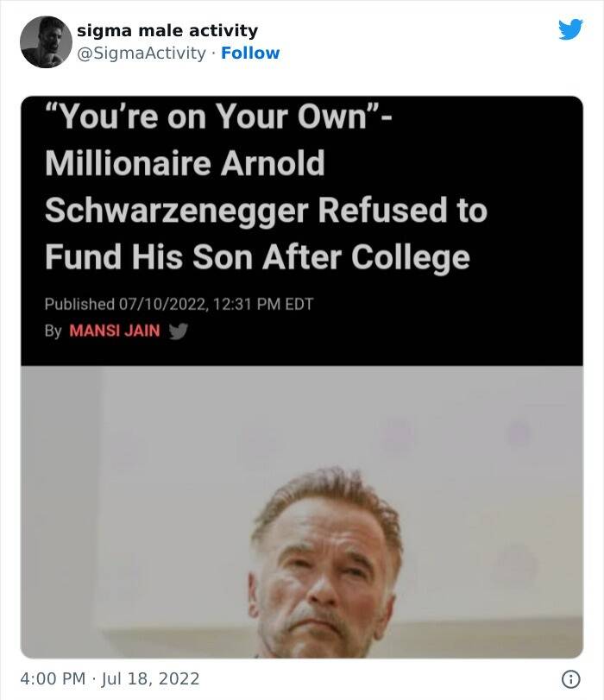Image resolution: width=604 pixels, height=700 pixels.
Task: Click the Published 07/10/2022 date text
Action: pos(126,304)
